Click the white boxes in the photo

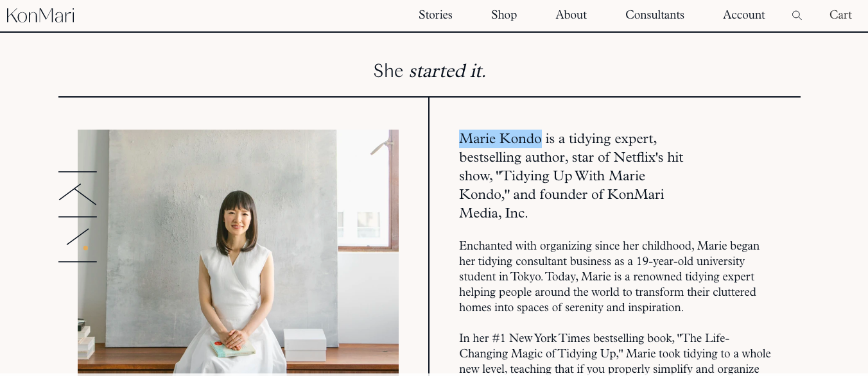click(x=305, y=345)
